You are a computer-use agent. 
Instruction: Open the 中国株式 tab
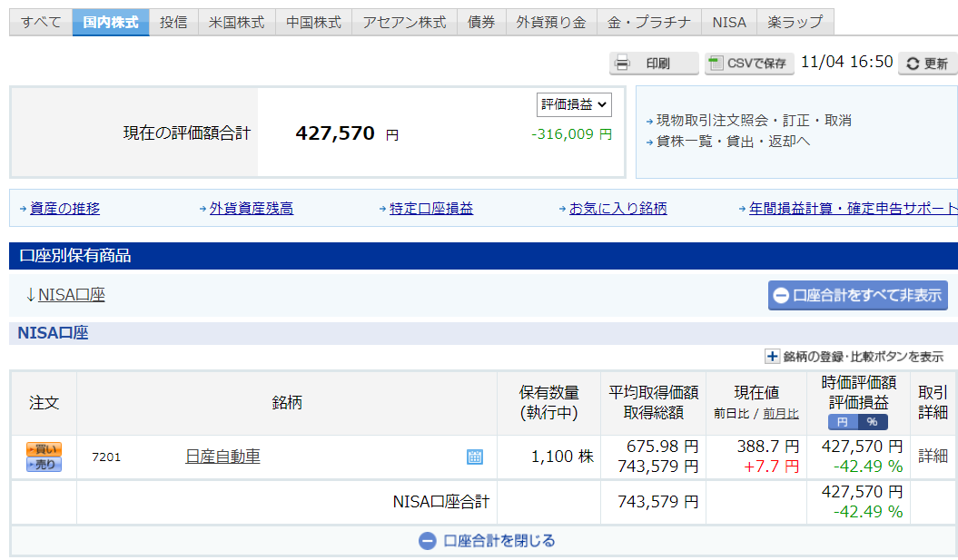pyautogui.click(x=313, y=23)
